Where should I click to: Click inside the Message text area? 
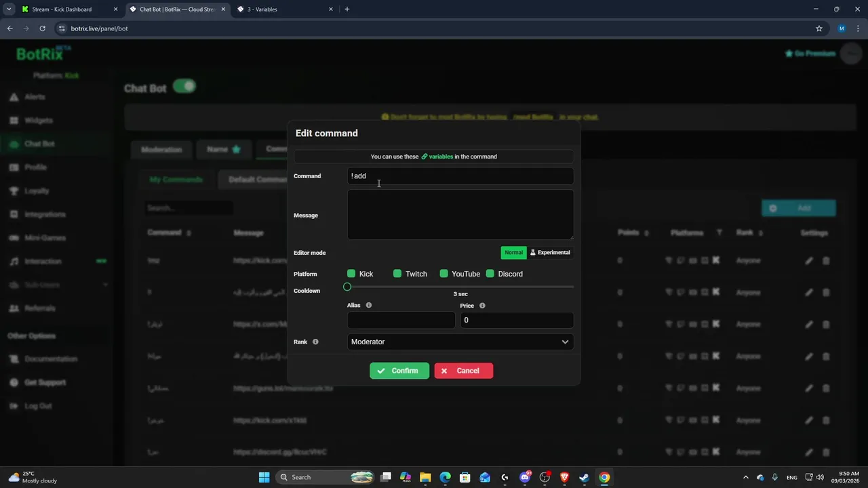pyautogui.click(x=460, y=215)
